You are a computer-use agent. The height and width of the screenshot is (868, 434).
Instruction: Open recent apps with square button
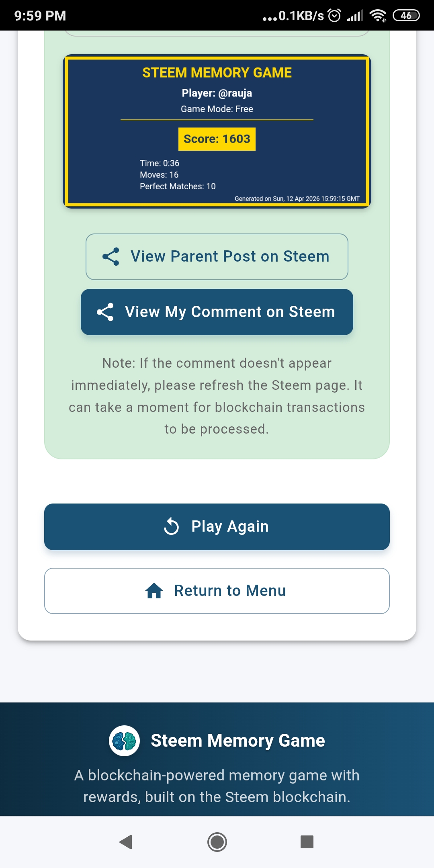[307, 841]
